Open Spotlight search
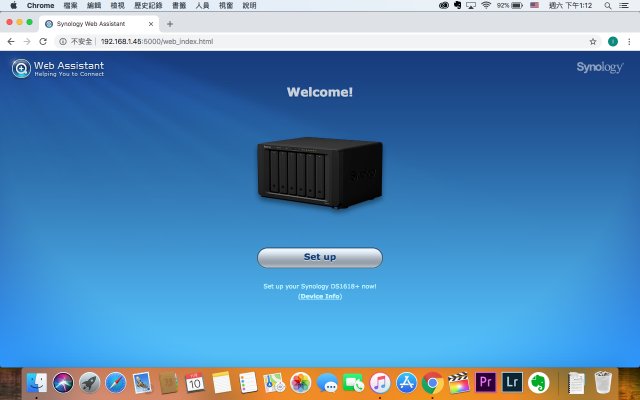Screen dimensions: 640x400 pyautogui.click(x=608, y=5)
